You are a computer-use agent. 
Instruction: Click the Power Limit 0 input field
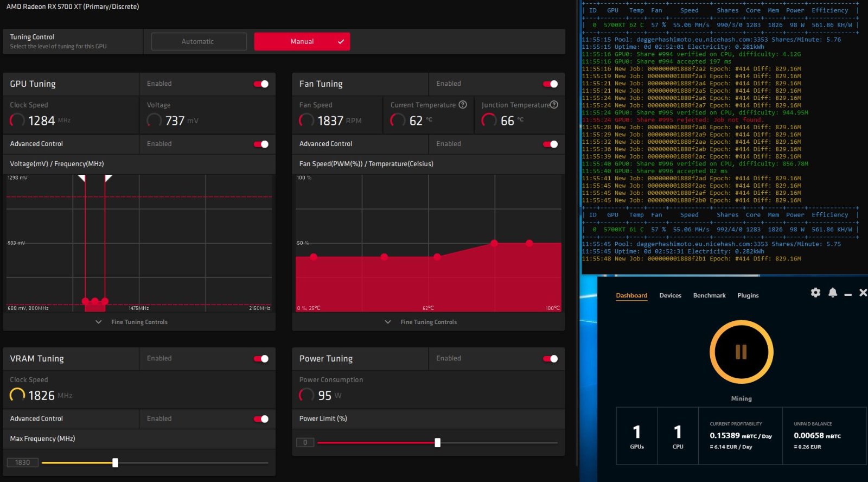pos(305,442)
